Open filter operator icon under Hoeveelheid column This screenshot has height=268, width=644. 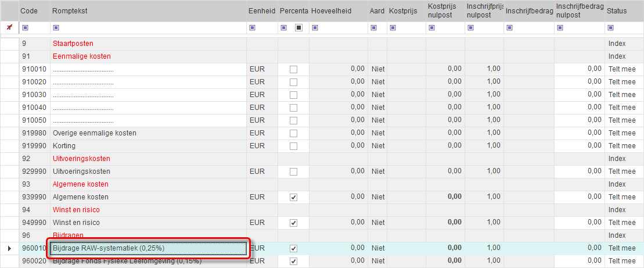coord(314,27)
